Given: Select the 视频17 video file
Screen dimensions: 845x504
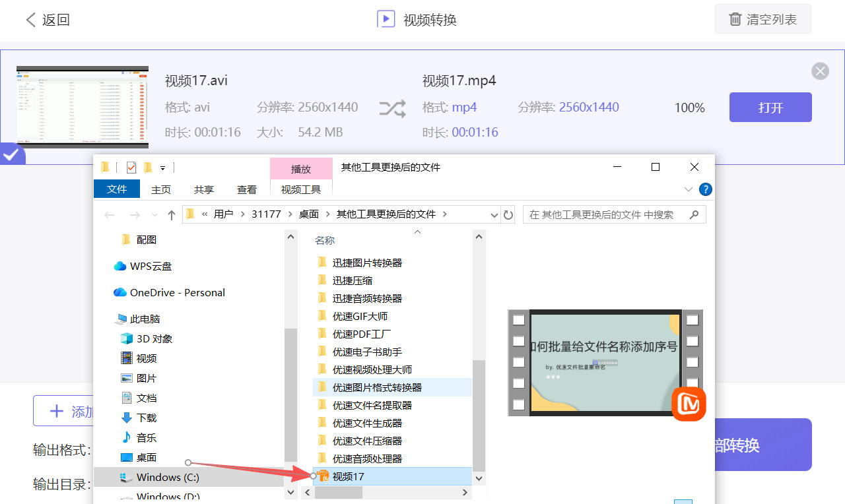Looking at the screenshot, I should 392,476.
